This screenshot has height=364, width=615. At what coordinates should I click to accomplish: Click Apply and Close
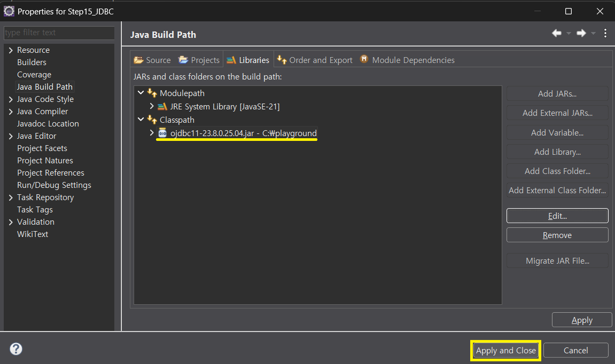[x=505, y=350]
